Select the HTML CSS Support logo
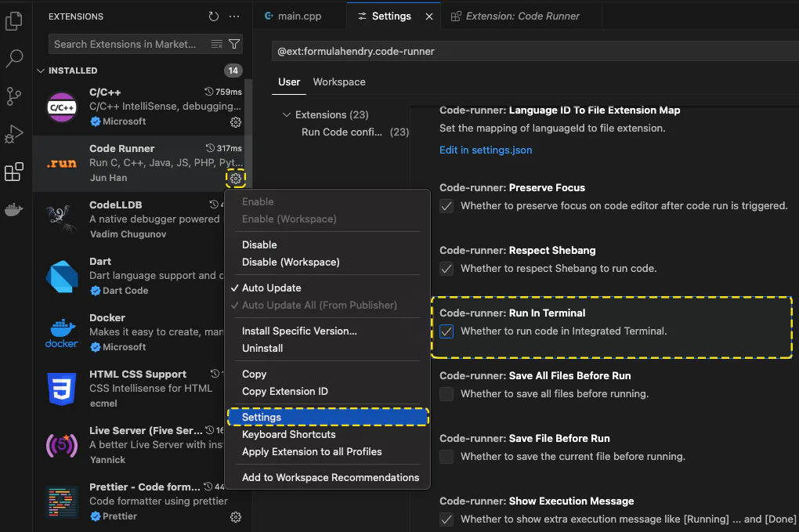Viewport: 799px width, 532px height. [x=62, y=389]
